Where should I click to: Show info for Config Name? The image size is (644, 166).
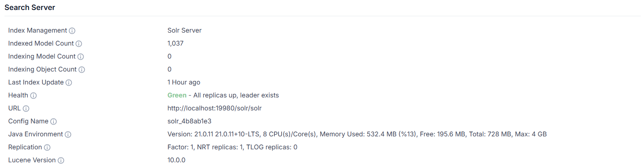tap(53, 122)
